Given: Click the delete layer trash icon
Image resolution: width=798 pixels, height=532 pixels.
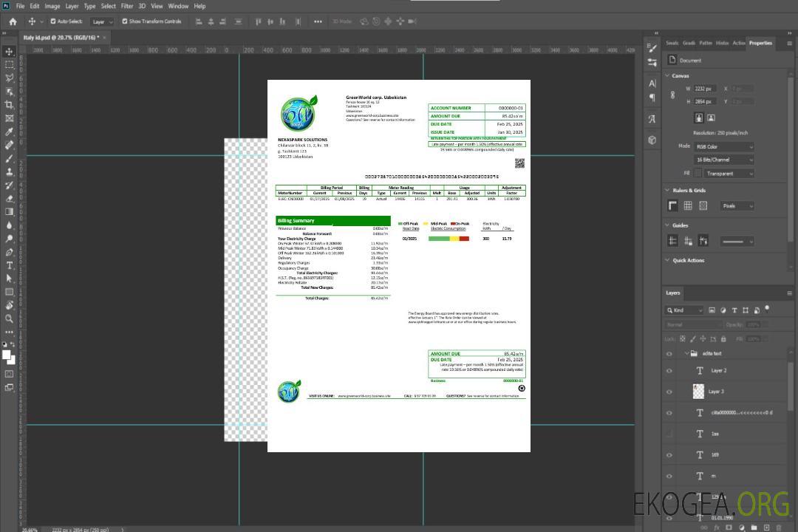Looking at the screenshot, I should [x=779, y=528].
